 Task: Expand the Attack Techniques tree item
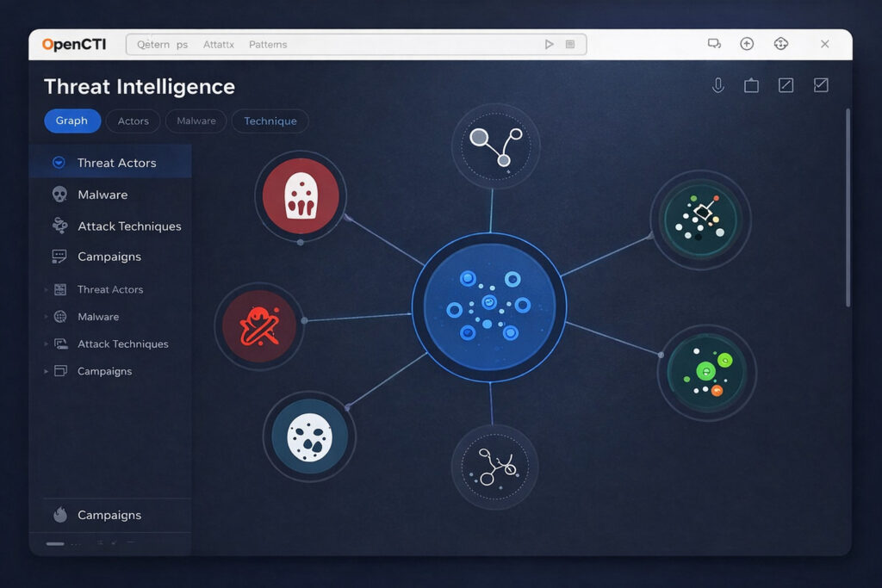(x=47, y=344)
